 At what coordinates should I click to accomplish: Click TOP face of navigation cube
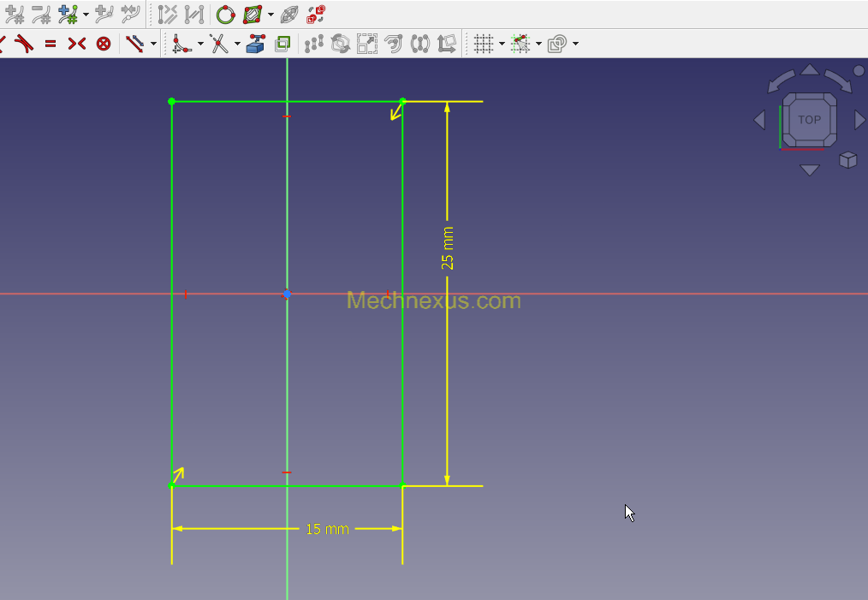point(809,120)
